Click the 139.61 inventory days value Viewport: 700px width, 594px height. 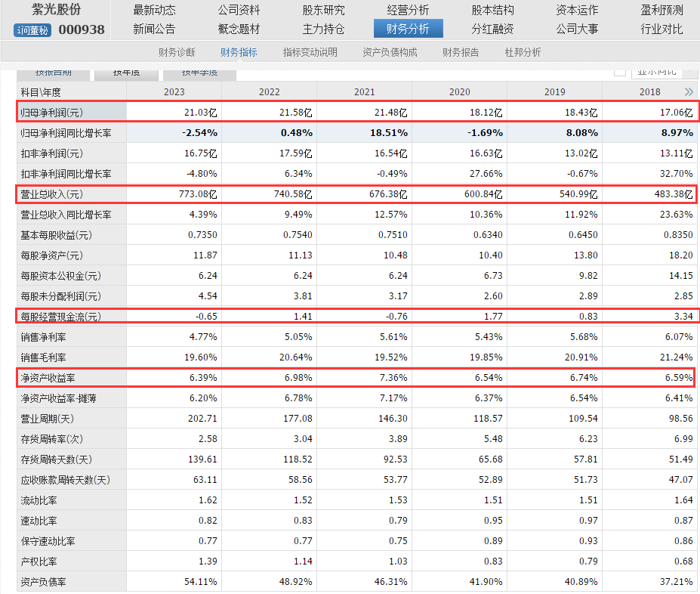click(202, 459)
